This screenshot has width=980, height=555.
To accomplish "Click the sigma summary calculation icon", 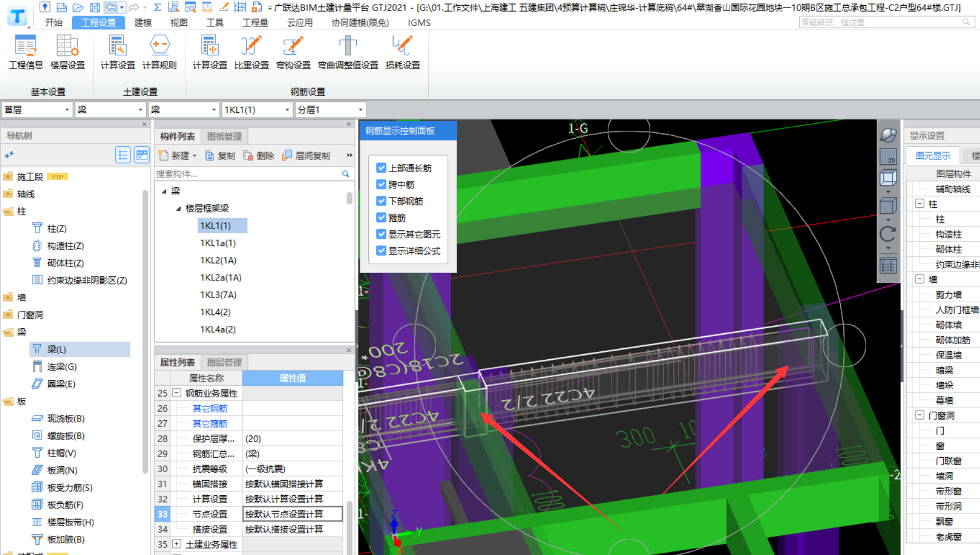I will pos(157,7).
